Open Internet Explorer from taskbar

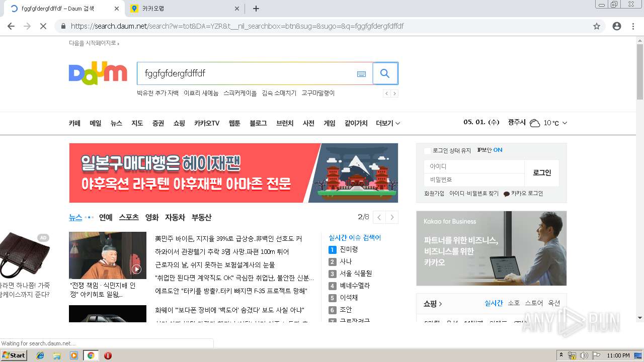(40, 355)
